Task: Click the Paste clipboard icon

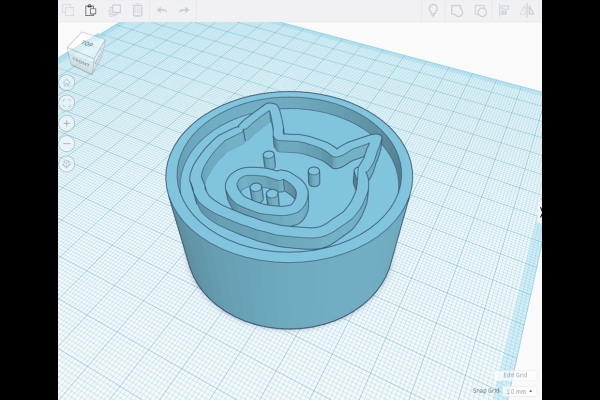Action: pyautogui.click(x=91, y=10)
